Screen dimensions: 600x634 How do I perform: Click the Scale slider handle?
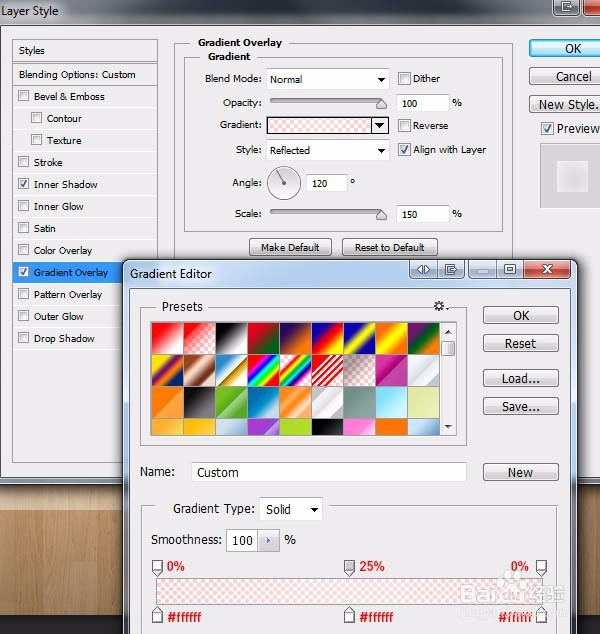click(381, 214)
